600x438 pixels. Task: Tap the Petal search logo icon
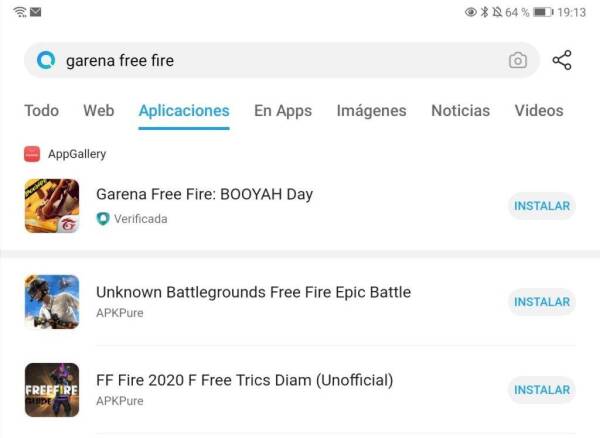[46, 60]
